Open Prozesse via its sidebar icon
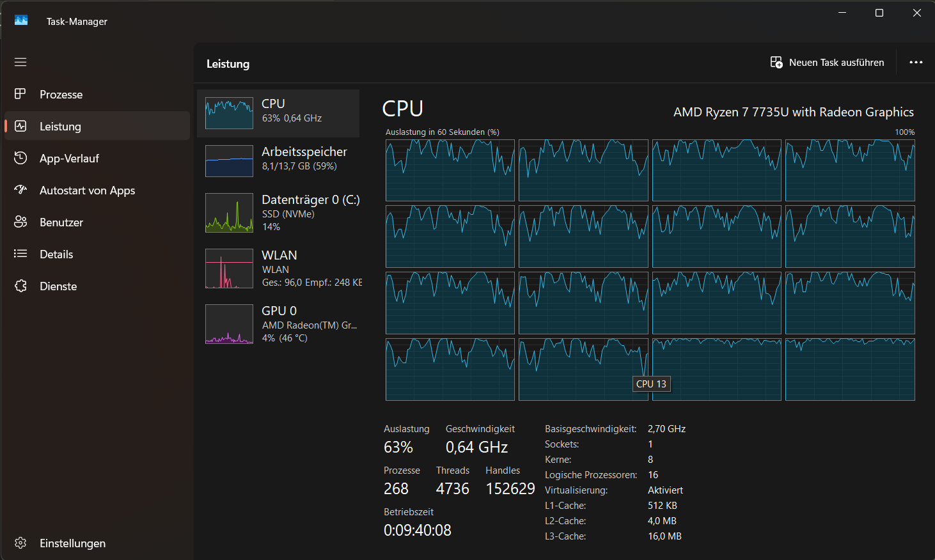This screenshot has height=560, width=935. [x=20, y=94]
